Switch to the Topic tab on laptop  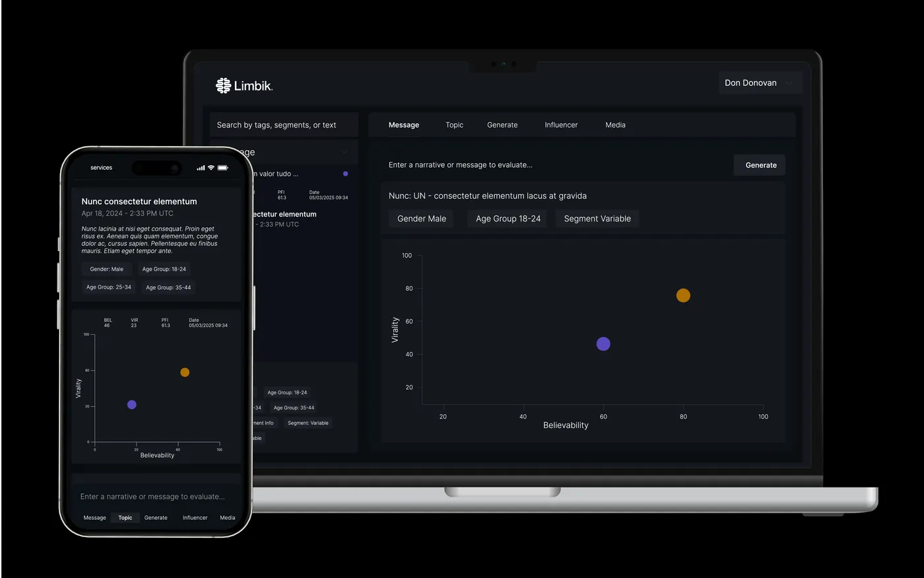[454, 125]
